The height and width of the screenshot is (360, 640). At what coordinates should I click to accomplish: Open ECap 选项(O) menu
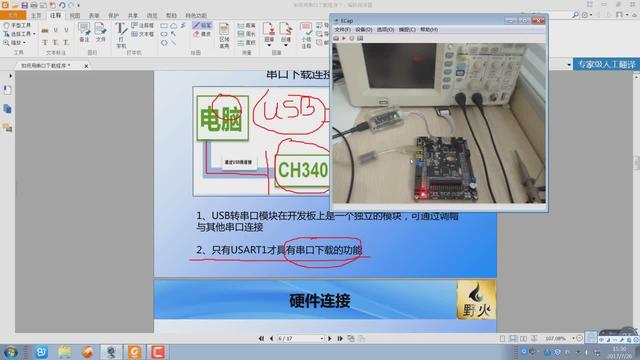click(x=385, y=30)
